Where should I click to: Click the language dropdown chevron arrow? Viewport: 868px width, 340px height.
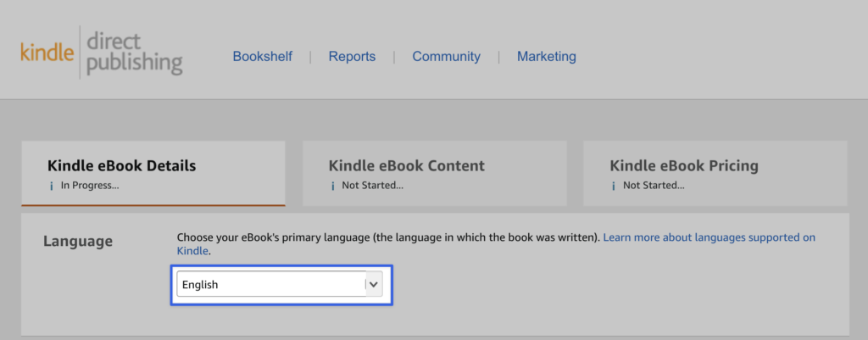pos(374,284)
